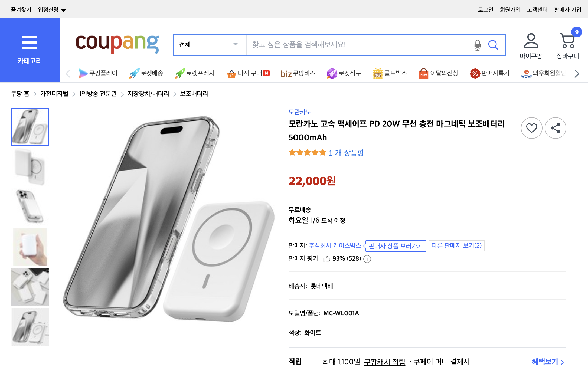Open 고객센터 from the top menu
This screenshot has height=367, width=588.
[x=537, y=9]
